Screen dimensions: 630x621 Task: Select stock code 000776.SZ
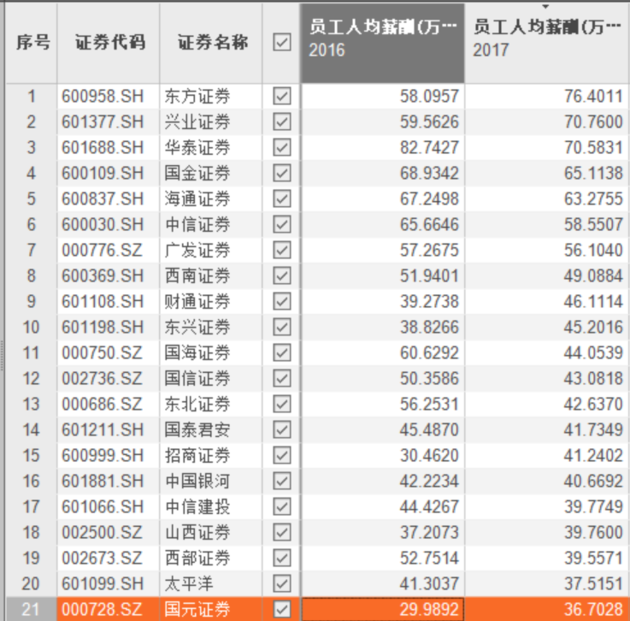(x=102, y=250)
